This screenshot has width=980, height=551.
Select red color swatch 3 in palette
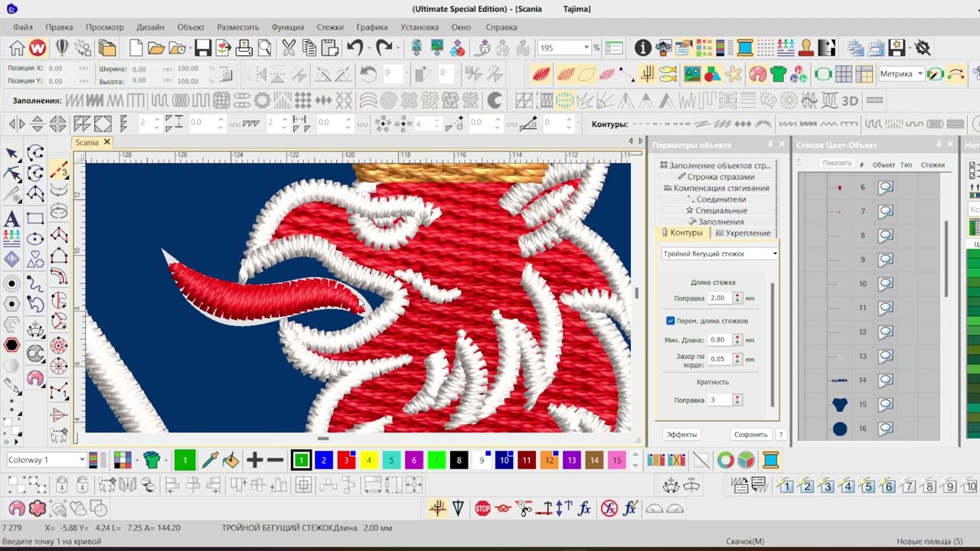pyautogui.click(x=346, y=460)
